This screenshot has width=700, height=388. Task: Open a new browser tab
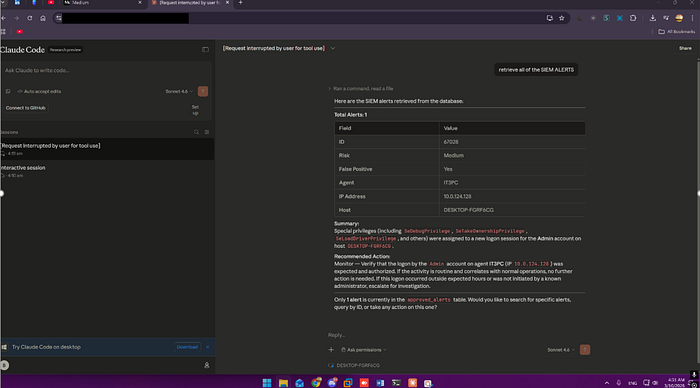tap(240, 3)
